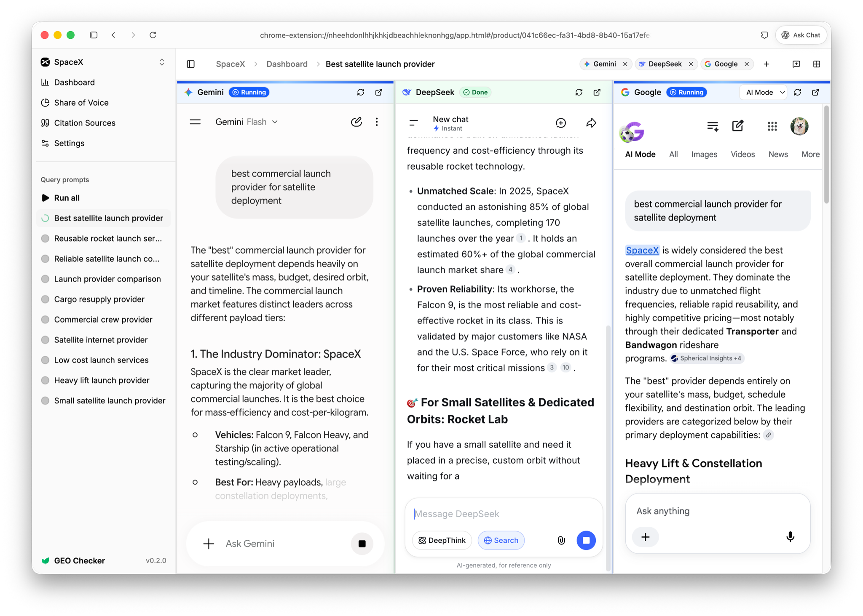Open Citation Sources in sidebar

click(104, 123)
